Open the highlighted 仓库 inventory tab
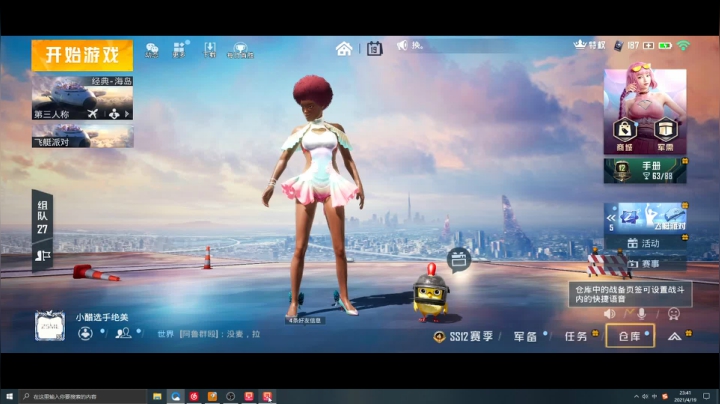720x404 pixels. pyautogui.click(x=630, y=336)
